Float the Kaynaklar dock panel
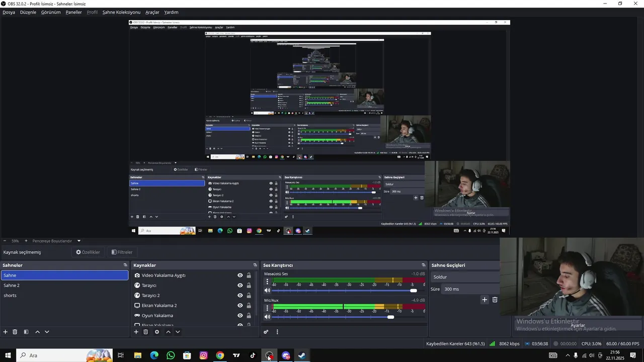 [255, 265]
